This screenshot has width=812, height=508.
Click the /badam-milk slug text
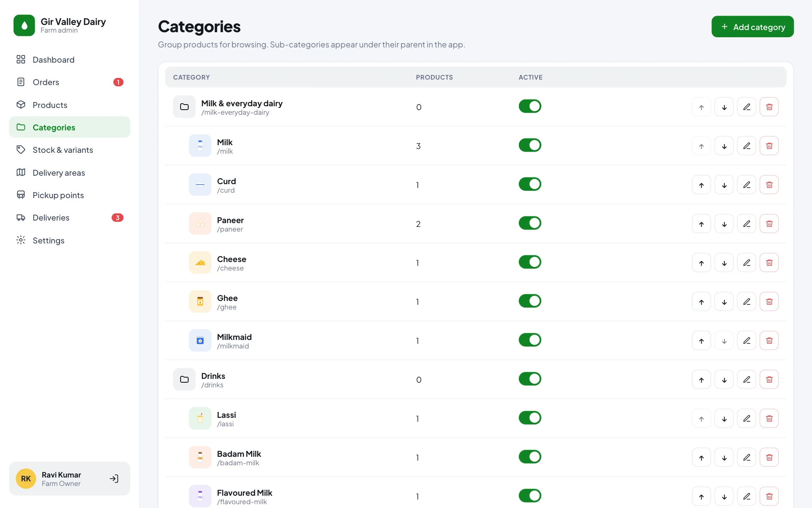tap(238, 463)
